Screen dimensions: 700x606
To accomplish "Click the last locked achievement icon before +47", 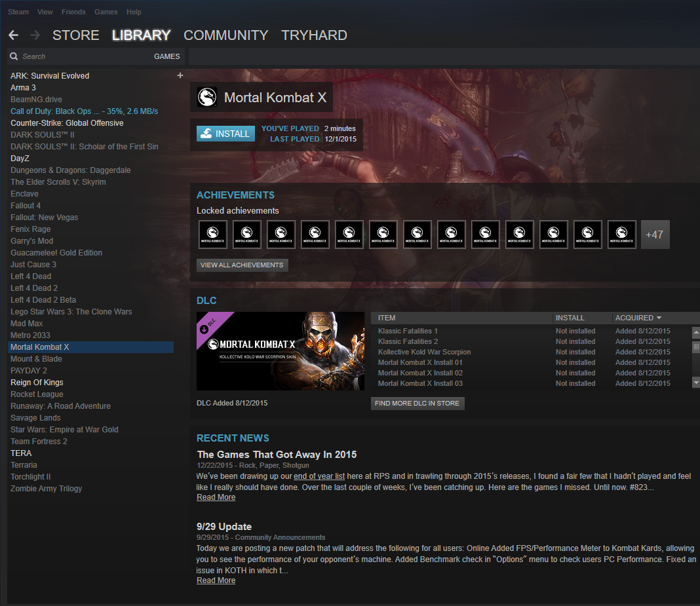I will pyautogui.click(x=621, y=235).
